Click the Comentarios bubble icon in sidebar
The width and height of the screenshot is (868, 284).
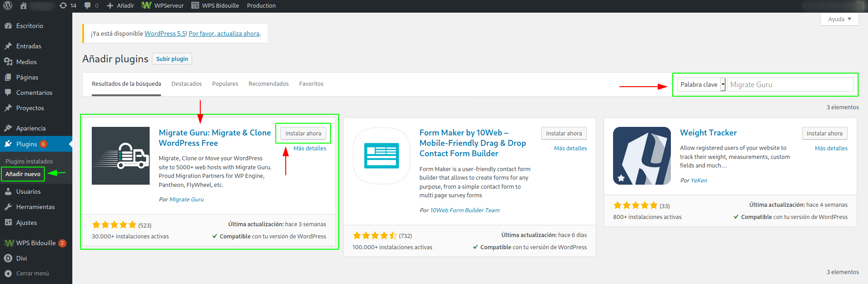8,93
